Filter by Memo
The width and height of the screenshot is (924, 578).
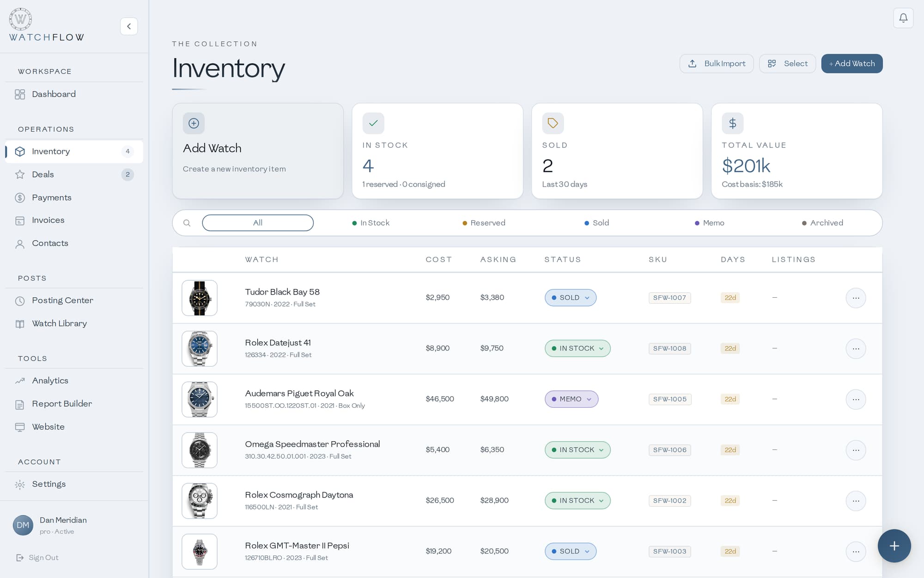point(709,223)
